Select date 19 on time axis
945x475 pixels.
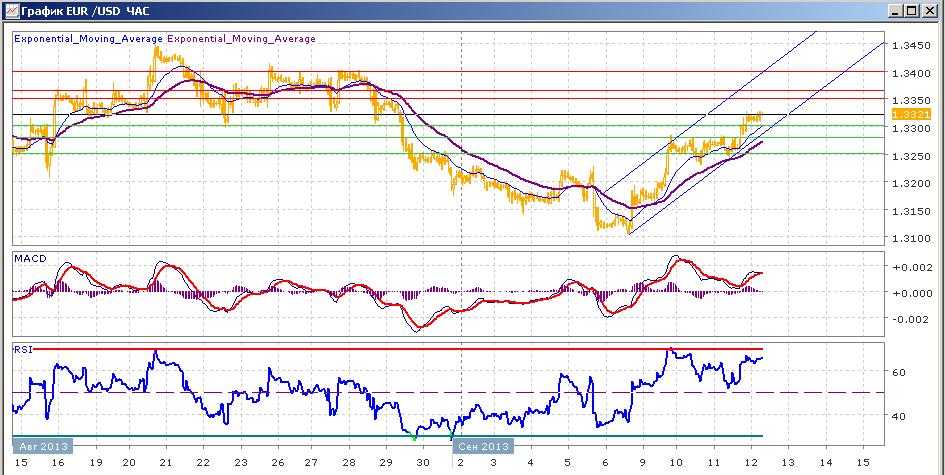tap(95, 462)
